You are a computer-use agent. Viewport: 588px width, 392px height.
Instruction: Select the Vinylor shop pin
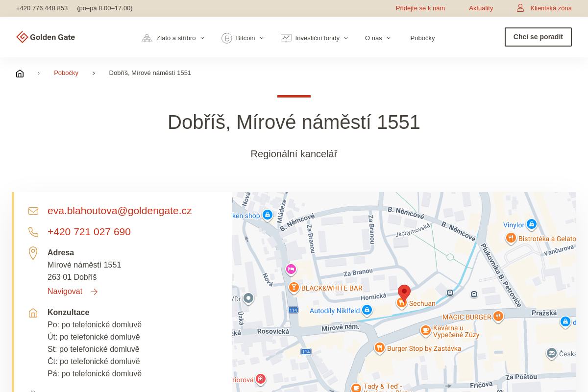coord(532,224)
